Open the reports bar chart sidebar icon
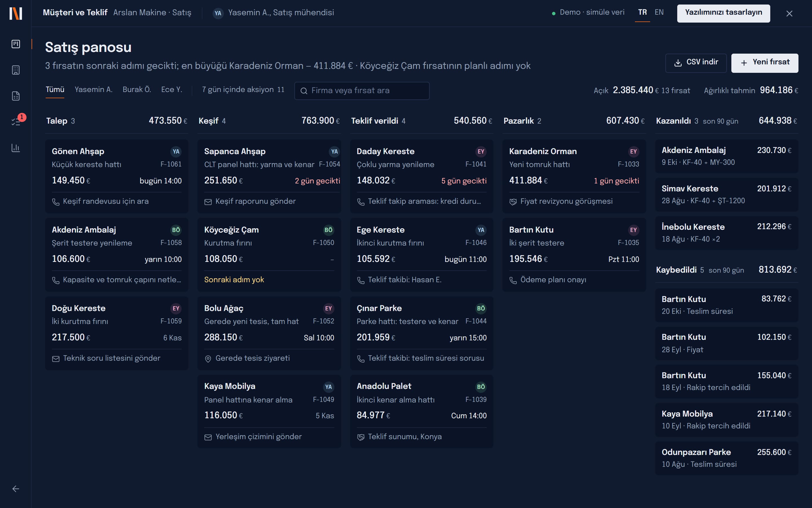 [16, 148]
